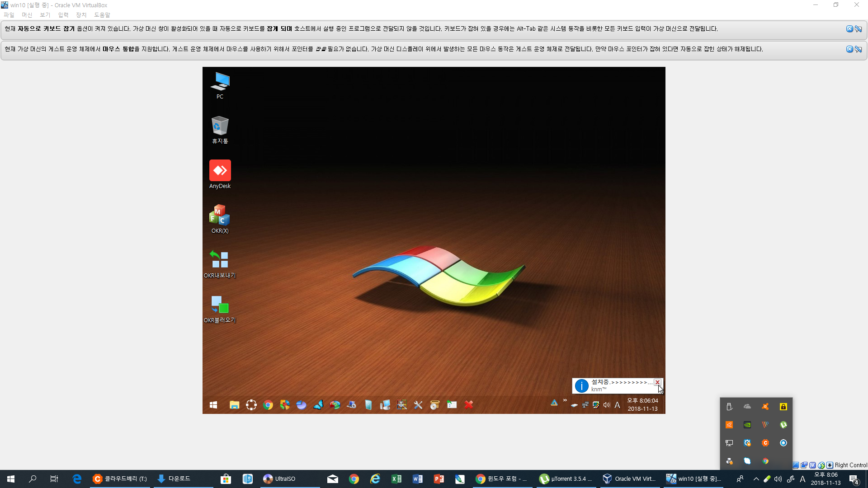
Task: Open Mail app on host taskbar
Action: 333,479
